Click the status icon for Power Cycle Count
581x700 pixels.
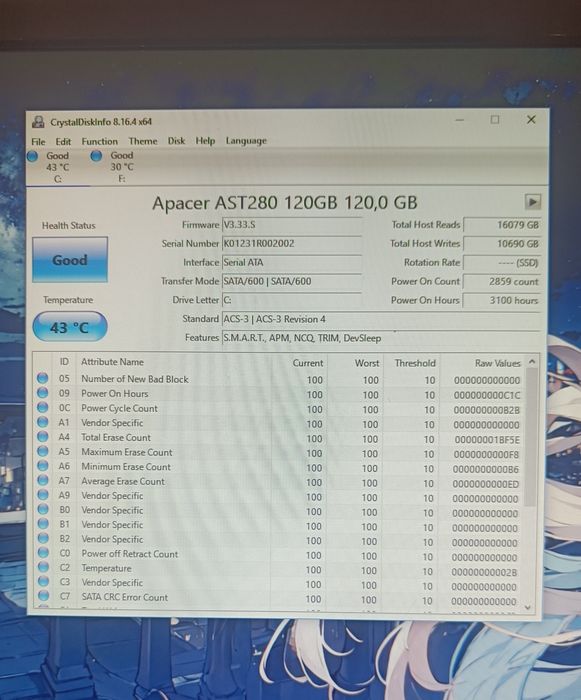(42, 408)
